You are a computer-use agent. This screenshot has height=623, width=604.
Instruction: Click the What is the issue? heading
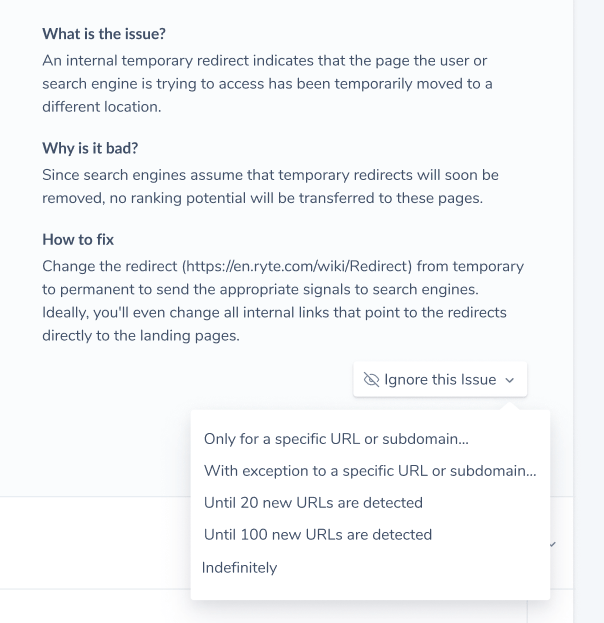tap(104, 34)
